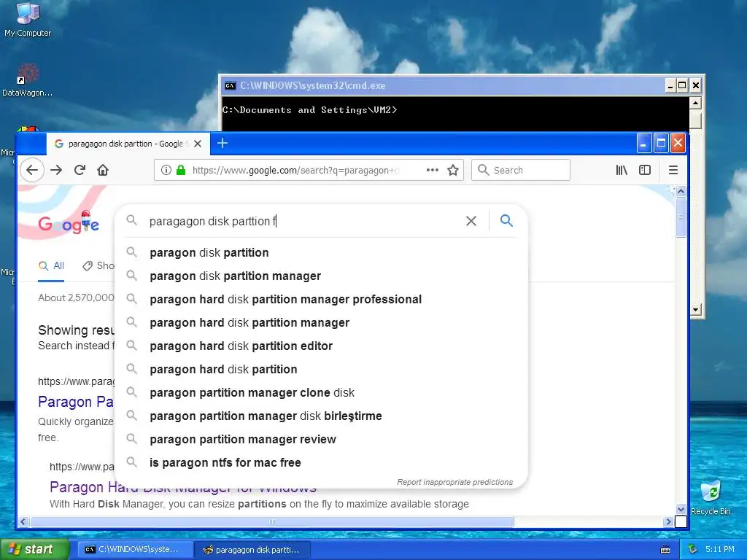Click the magnifier icon in Firefox search box
Screen dimensions: 747x560
483,170
